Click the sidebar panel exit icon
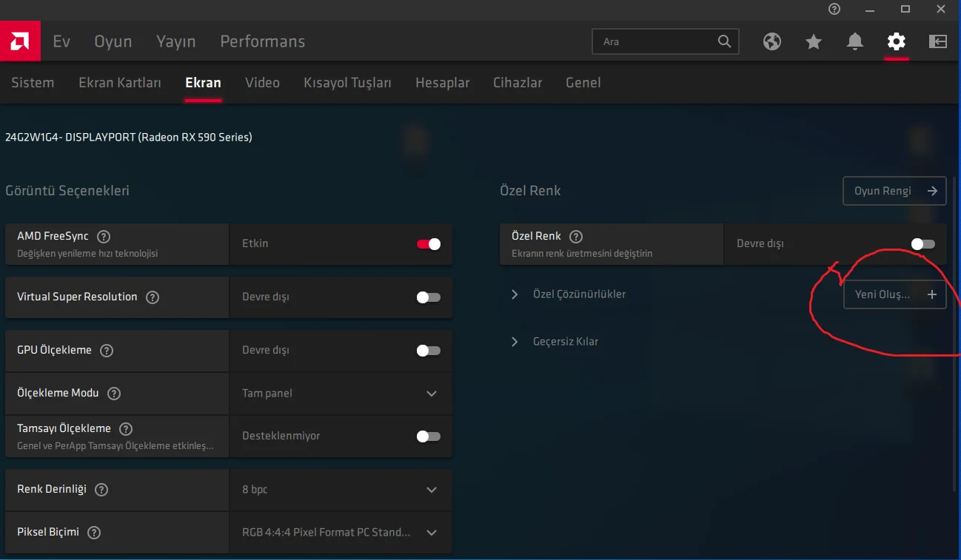The width and height of the screenshot is (961, 560). click(x=938, y=41)
